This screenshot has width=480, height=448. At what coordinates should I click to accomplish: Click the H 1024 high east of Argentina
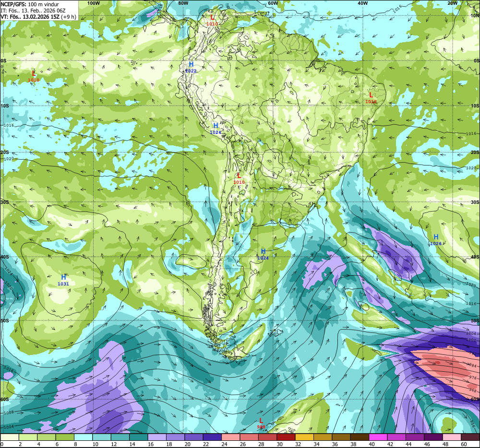click(263, 254)
